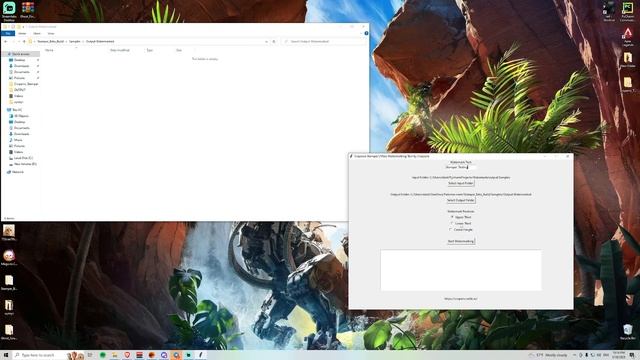The image size is (640, 360).
Task: Sort by the Type column header
Action: pos(149,50)
